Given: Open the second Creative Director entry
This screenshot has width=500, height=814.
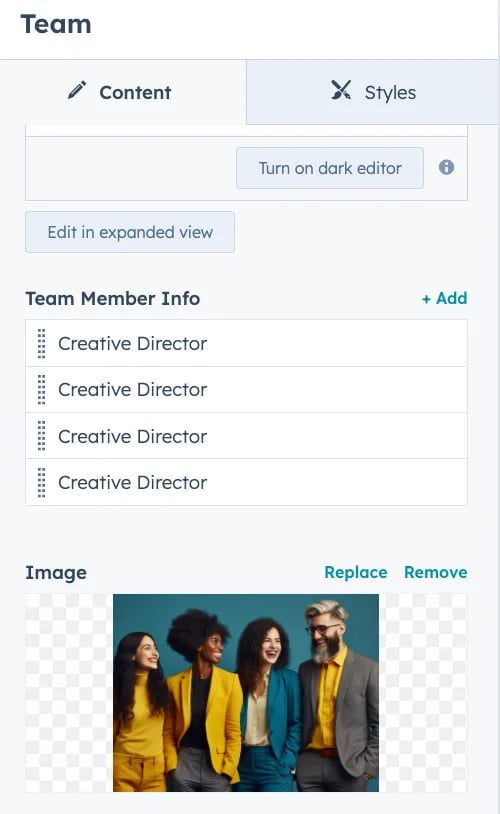Looking at the screenshot, I should tap(247, 390).
